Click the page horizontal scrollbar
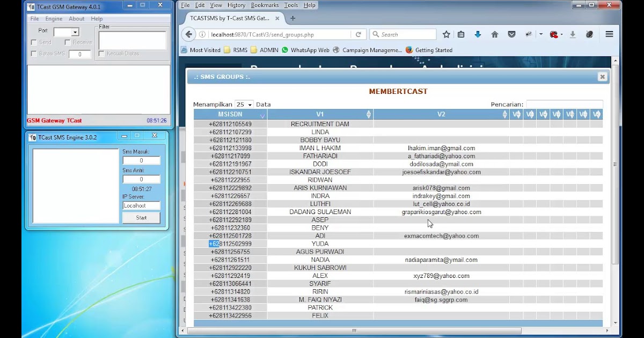Screen dimensions: 644x338 click(x=354, y=330)
